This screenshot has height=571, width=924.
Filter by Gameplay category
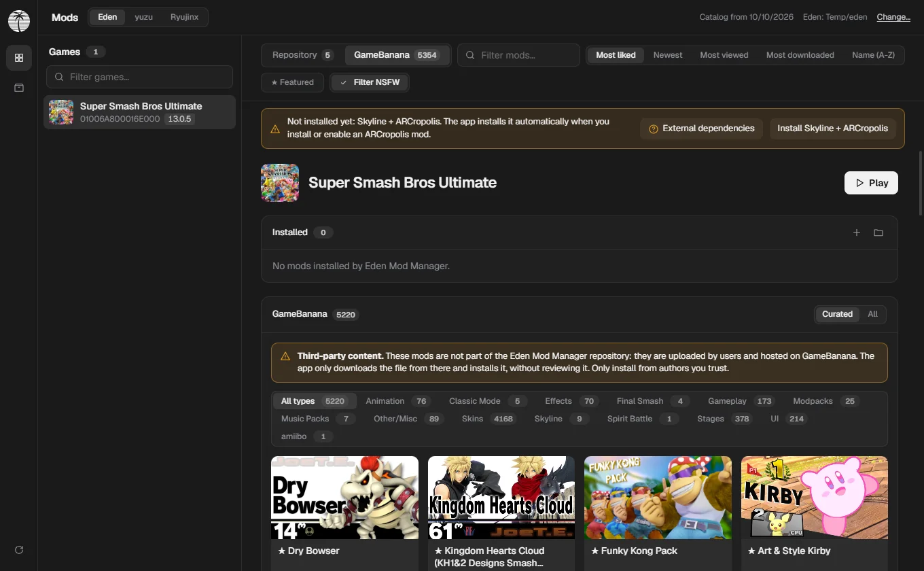741,401
